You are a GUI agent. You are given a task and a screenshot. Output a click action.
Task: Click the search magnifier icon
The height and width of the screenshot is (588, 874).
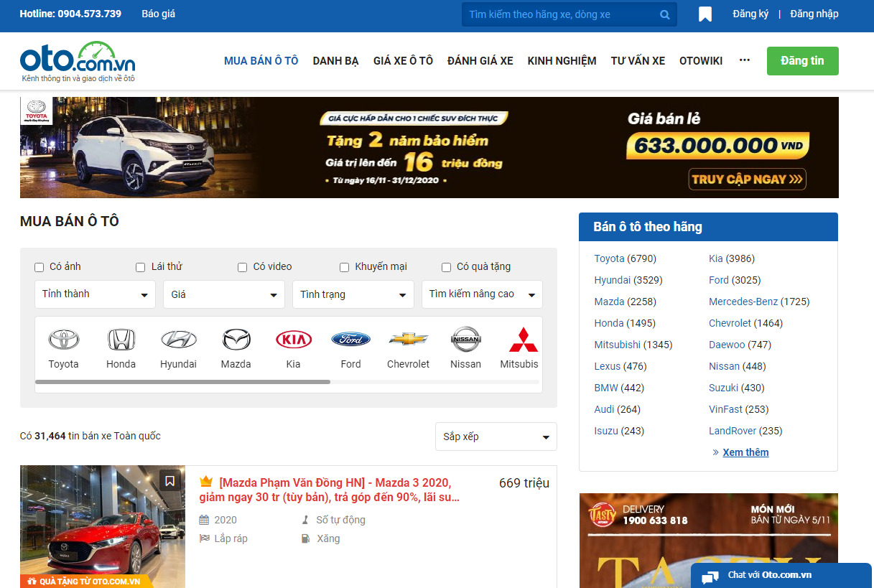click(665, 14)
